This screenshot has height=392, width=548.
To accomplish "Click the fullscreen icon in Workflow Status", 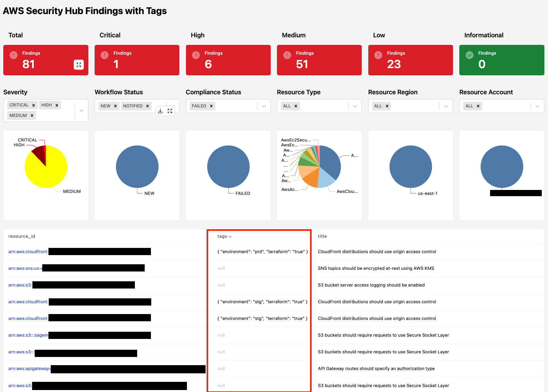I will click(170, 111).
